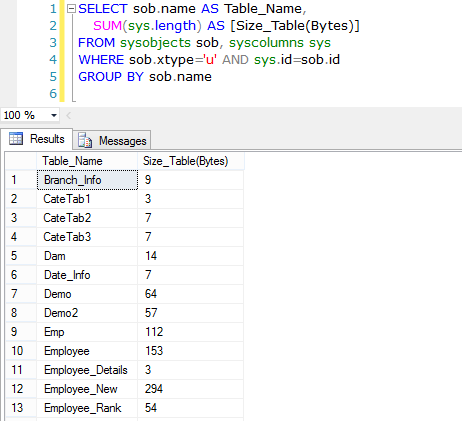Select the Employee_New cell

pos(87,389)
